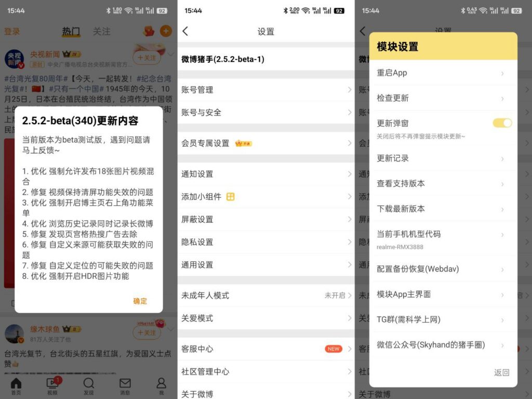Tap the orange plus compose icon

coord(166,31)
